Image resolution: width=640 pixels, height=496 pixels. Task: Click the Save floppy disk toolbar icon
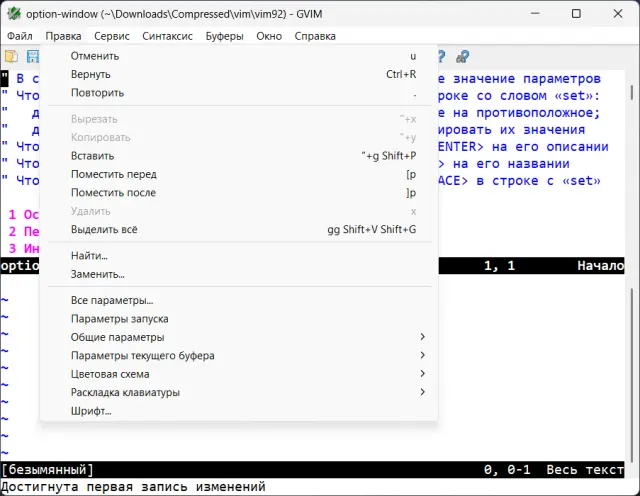point(32,56)
